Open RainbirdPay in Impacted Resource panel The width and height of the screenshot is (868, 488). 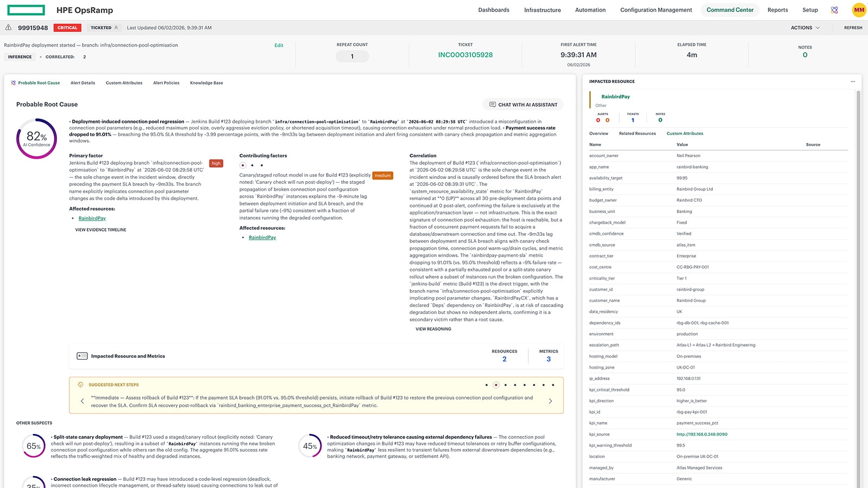tap(616, 97)
